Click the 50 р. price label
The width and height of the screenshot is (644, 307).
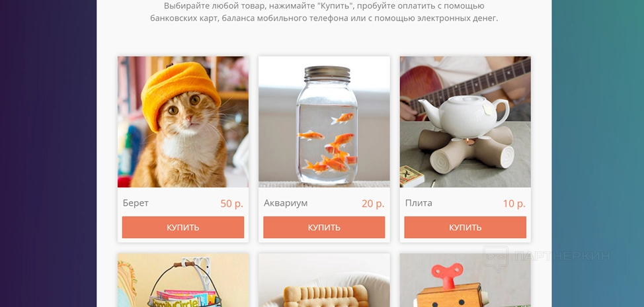click(231, 203)
